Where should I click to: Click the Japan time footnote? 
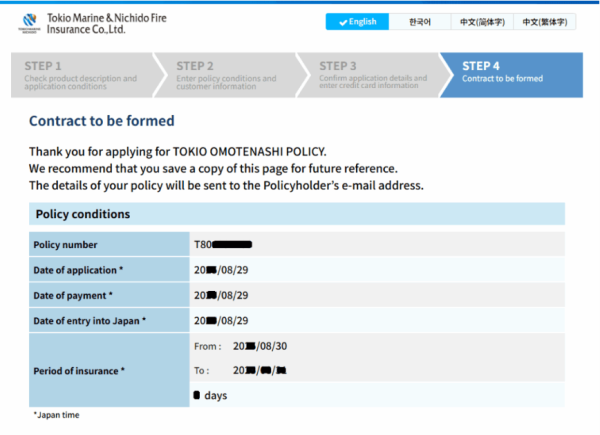[x=56, y=415]
